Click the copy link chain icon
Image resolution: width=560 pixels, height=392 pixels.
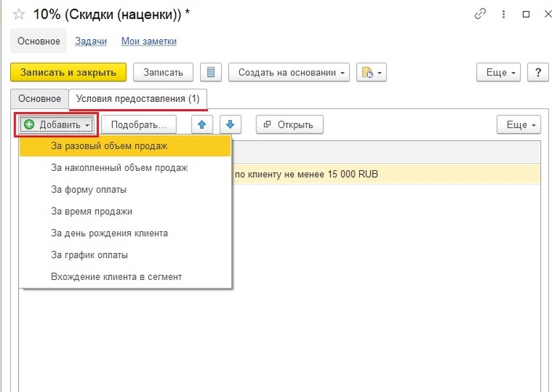[x=480, y=14]
